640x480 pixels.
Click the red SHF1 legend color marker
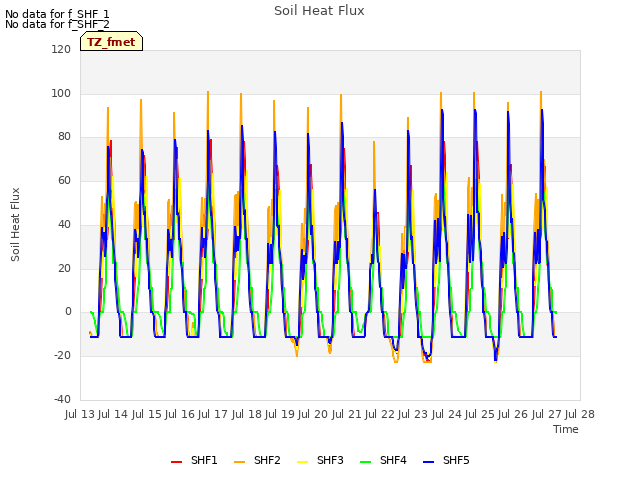tap(176, 462)
